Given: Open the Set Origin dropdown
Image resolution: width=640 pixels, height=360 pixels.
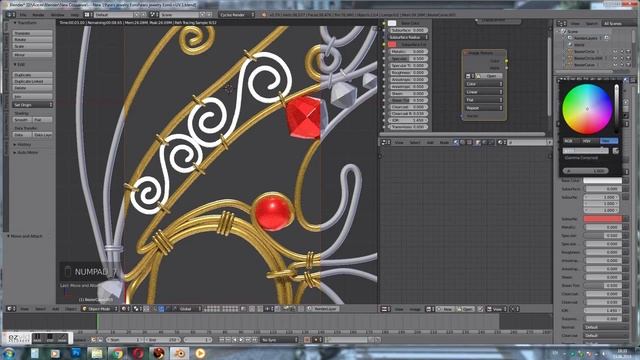Looking at the screenshot, I should click(x=32, y=105).
